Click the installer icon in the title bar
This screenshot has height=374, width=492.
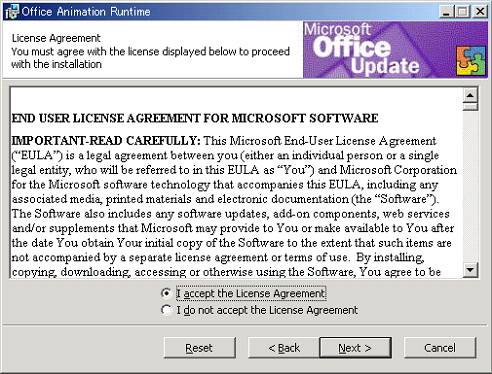coord(12,12)
